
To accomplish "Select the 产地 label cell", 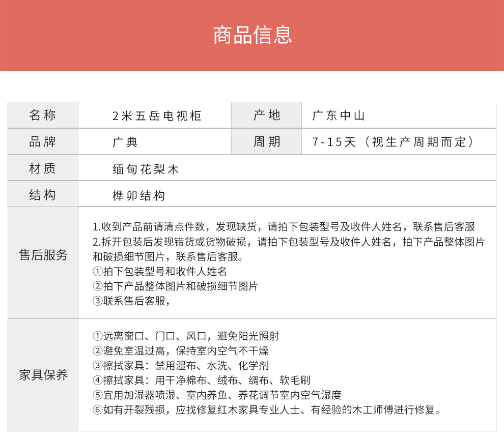I will [x=267, y=115].
